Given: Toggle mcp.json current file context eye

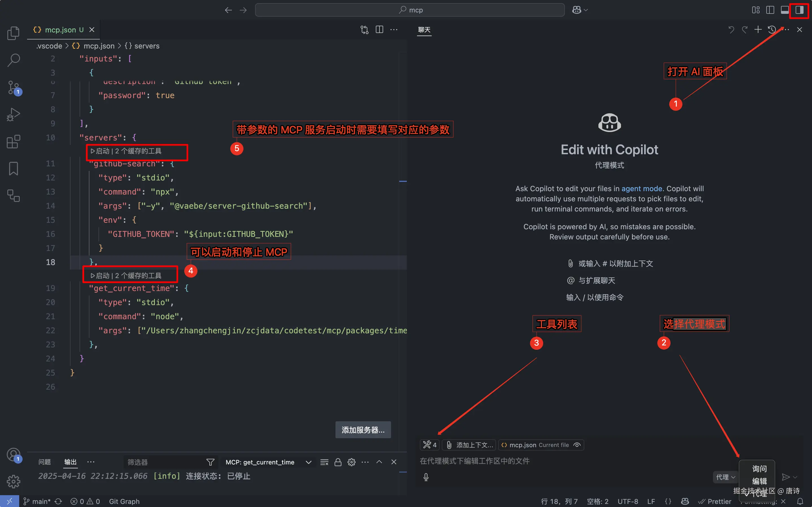Looking at the screenshot, I should click(577, 445).
